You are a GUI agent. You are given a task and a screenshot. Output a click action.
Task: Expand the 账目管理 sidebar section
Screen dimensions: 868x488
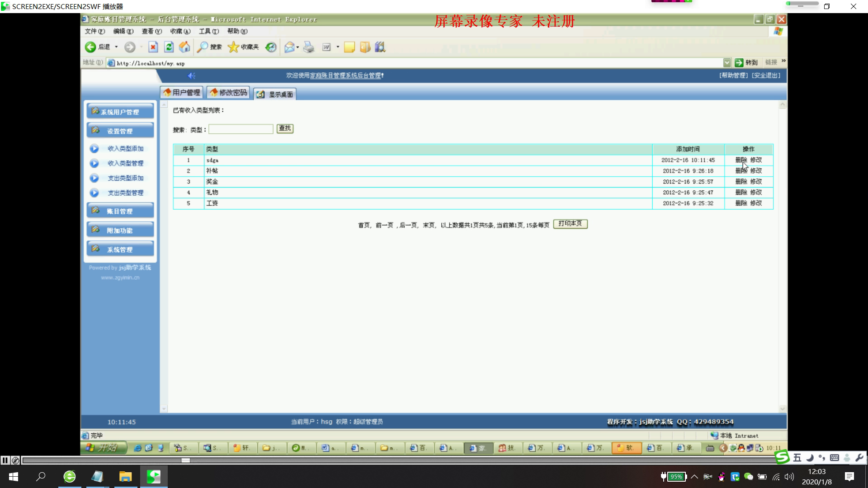pyautogui.click(x=120, y=211)
